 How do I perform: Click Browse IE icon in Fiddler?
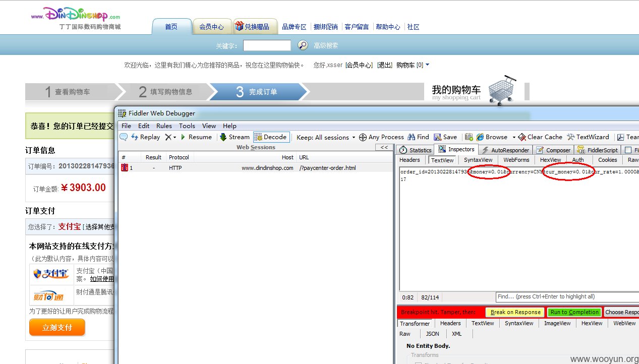click(x=481, y=137)
